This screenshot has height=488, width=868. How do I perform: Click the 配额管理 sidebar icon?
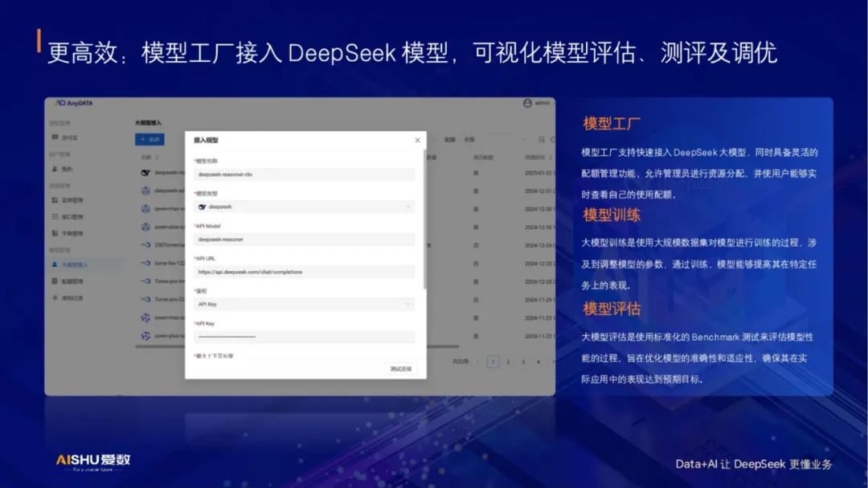(x=55, y=281)
